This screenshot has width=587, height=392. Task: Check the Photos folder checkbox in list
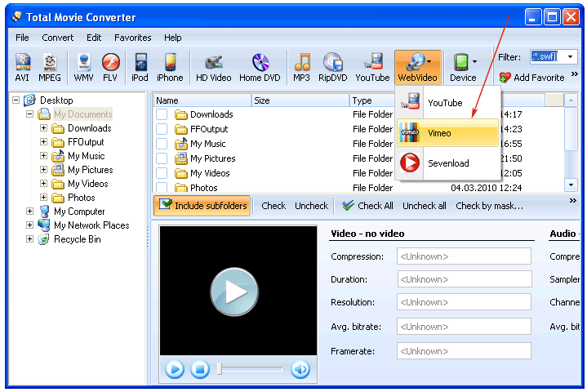click(x=162, y=187)
